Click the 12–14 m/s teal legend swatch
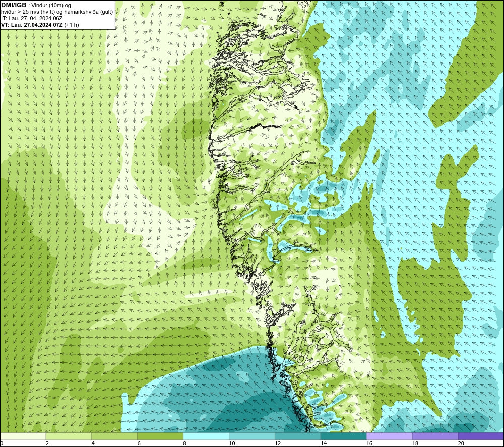 [x=298, y=436]
